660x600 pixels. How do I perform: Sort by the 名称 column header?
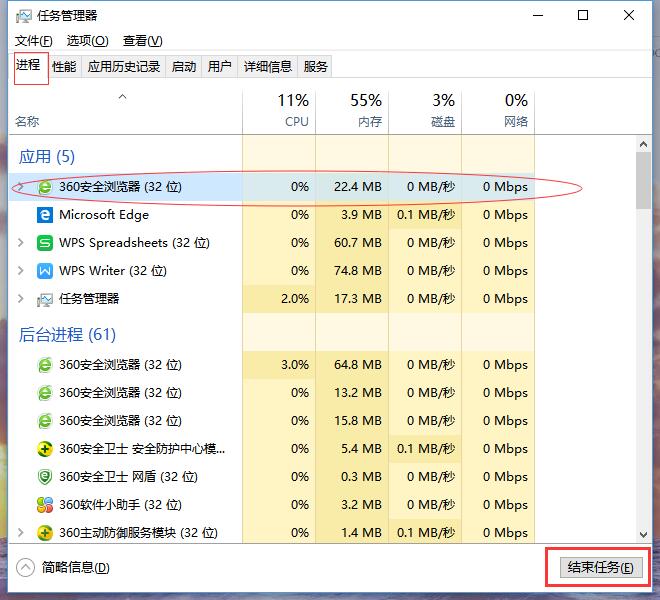click(125, 112)
